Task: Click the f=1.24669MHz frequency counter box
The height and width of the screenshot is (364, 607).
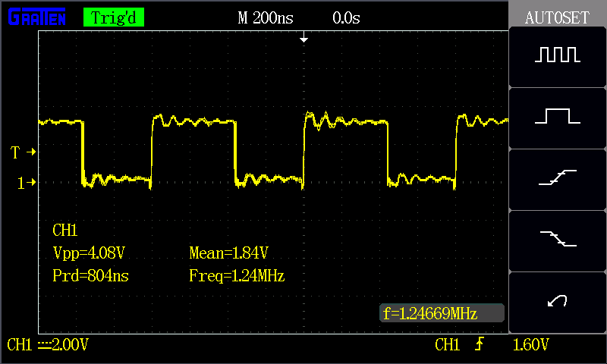Action: tap(442, 312)
